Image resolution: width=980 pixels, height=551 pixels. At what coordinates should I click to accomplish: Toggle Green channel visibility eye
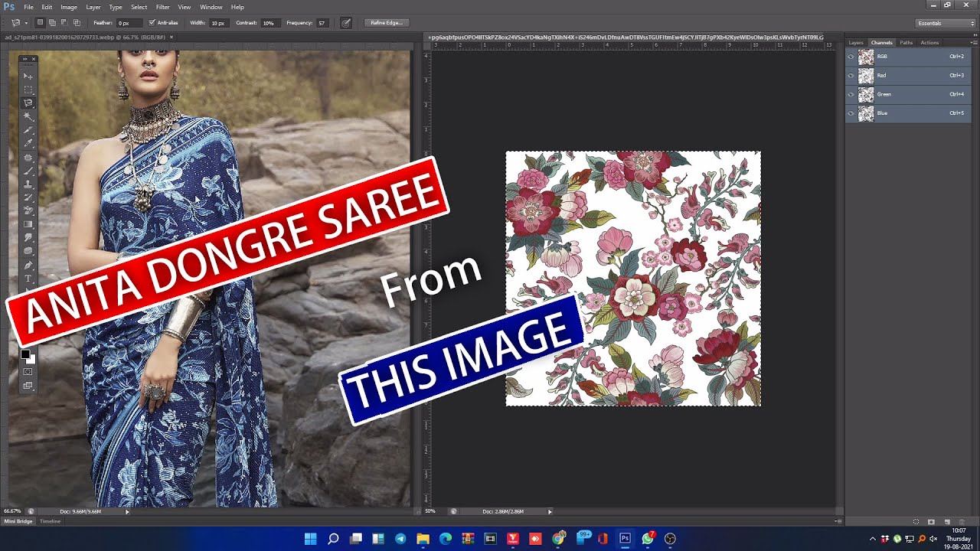pos(851,95)
